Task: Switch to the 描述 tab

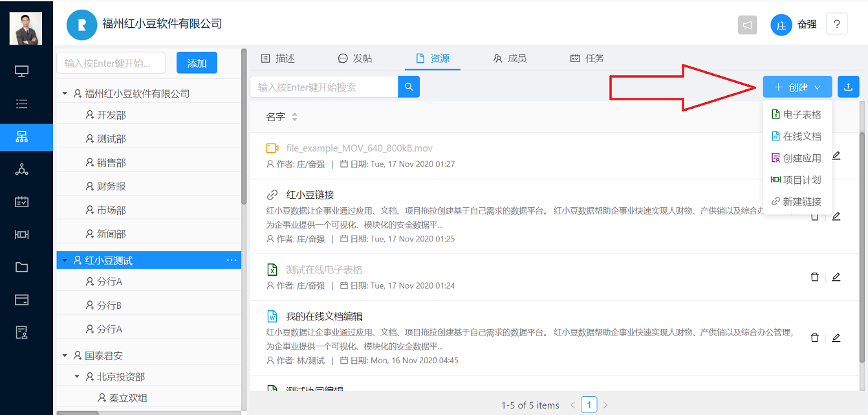Action: [278, 58]
